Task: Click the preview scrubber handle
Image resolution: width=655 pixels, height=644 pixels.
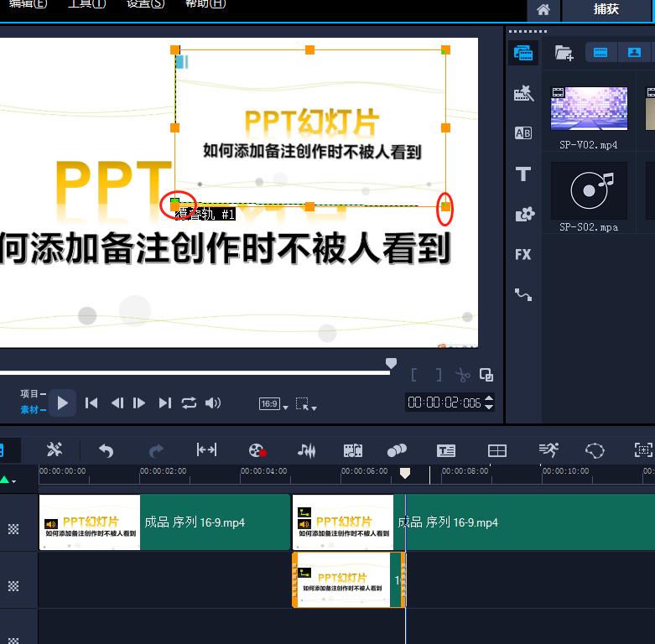Action: 391,363
